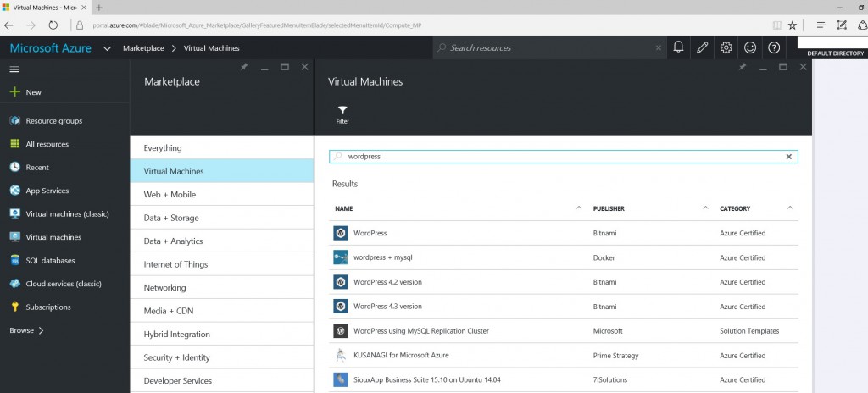Click the smiley feedback icon
This screenshot has height=393, width=868.
pos(750,47)
